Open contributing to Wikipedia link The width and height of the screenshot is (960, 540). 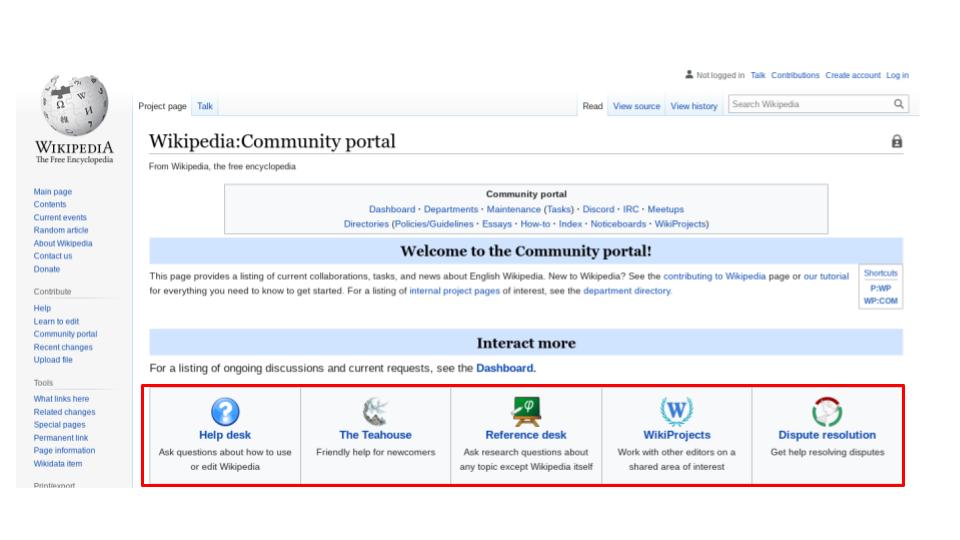(x=714, y=276)
